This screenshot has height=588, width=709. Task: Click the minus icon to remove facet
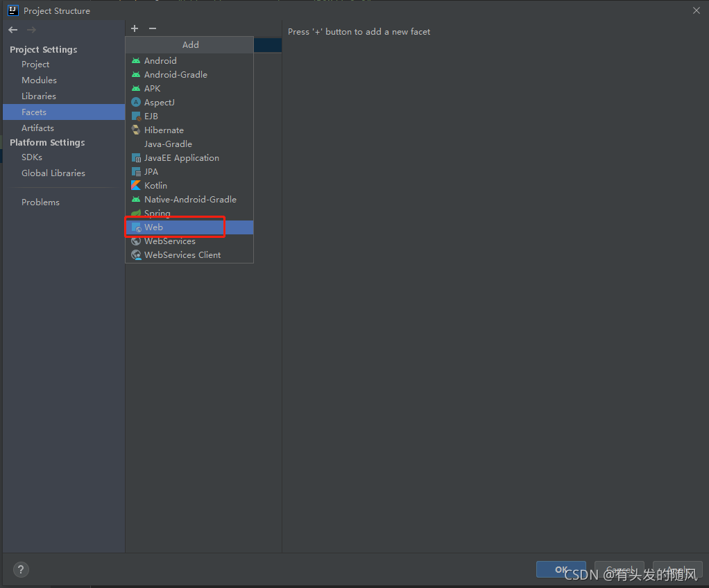pos(153,28)
